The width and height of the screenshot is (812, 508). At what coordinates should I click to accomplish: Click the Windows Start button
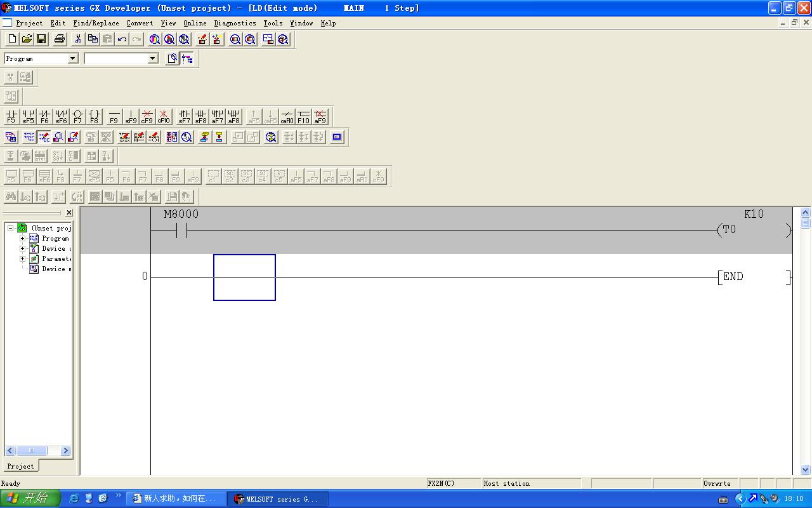[30, 498]
